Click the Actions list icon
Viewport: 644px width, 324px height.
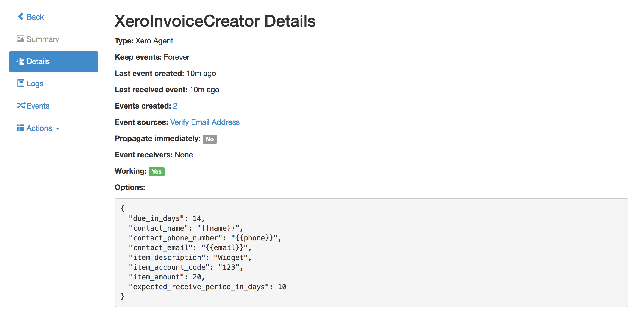(21, 128)
